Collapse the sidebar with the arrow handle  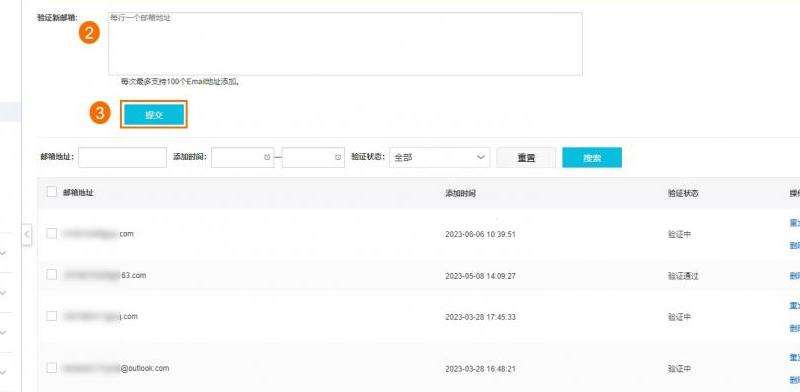[x=27, y=235]
